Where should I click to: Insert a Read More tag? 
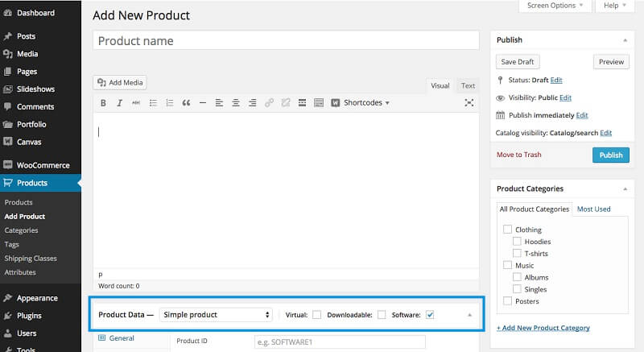coord(302,102)
